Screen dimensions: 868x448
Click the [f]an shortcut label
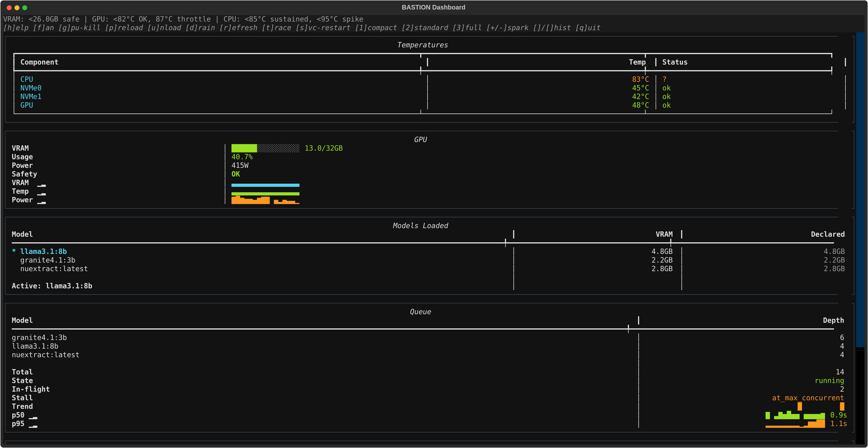point(43,28)
